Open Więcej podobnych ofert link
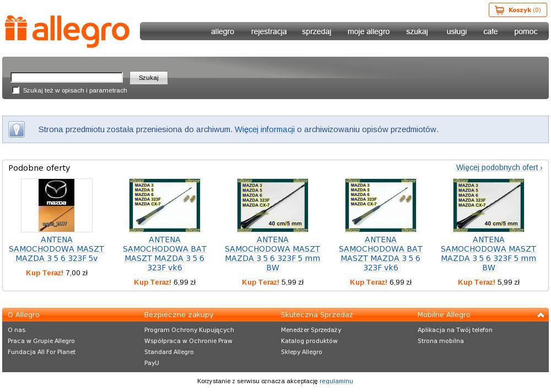The width and height of the screenshot is (551, 392). [499, 167]
